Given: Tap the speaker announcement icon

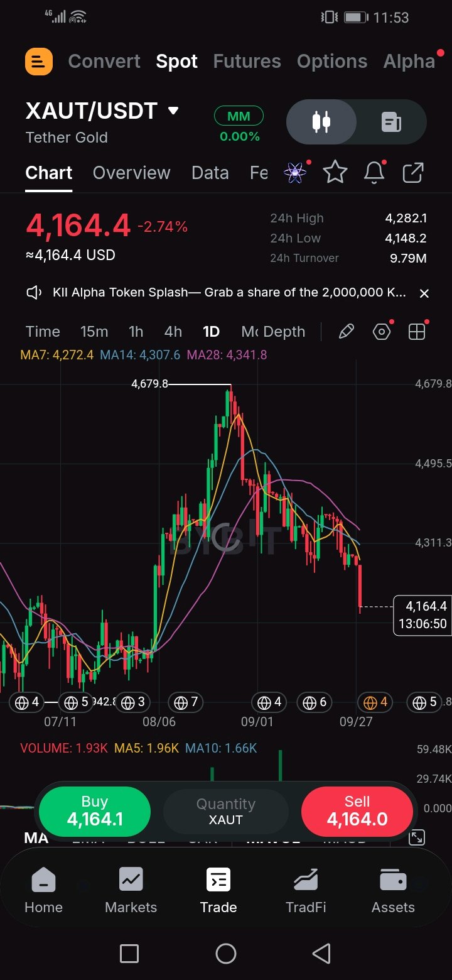Looking at the screenshot, I should pos(34,293).
